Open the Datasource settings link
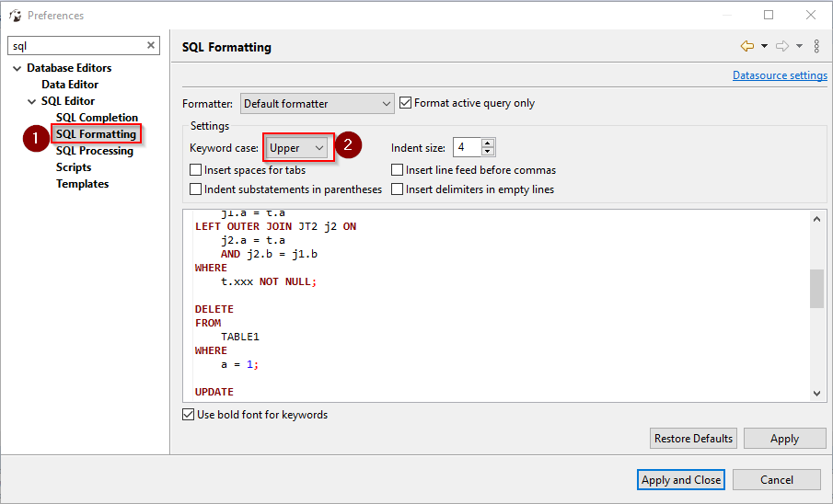Image resolution: width=833 pixels, height=504 pixels. [780, 75]
